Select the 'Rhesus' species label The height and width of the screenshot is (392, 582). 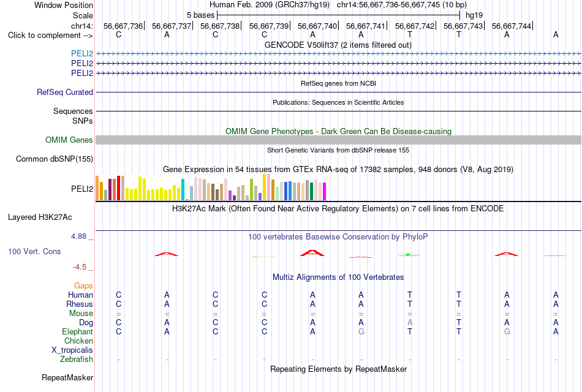pyautogui.click(x=80, y=304)
